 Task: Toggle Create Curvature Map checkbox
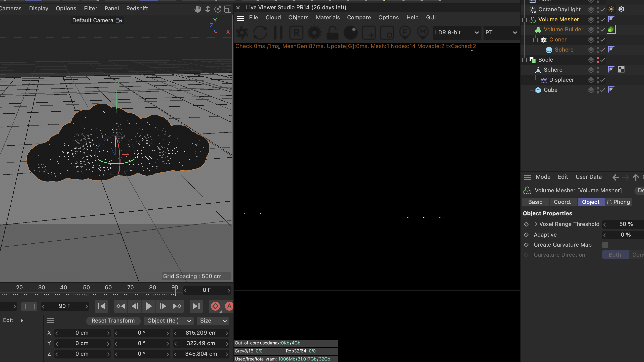click(605, 245)
